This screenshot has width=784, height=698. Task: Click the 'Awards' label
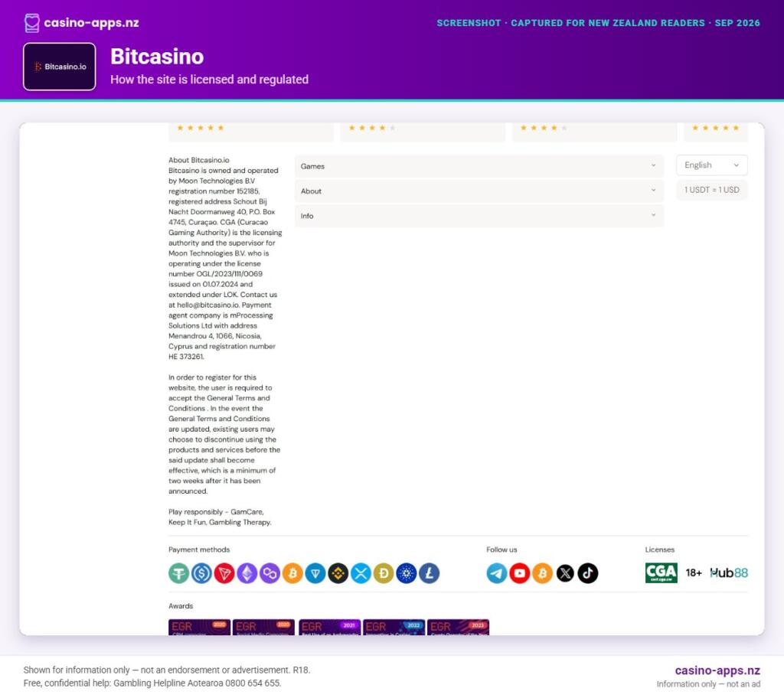(181, 606)
